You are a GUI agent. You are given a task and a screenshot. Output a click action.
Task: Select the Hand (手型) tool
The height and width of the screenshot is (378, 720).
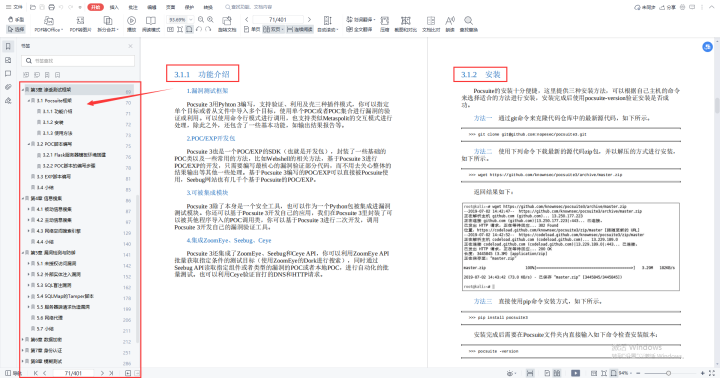16,20
